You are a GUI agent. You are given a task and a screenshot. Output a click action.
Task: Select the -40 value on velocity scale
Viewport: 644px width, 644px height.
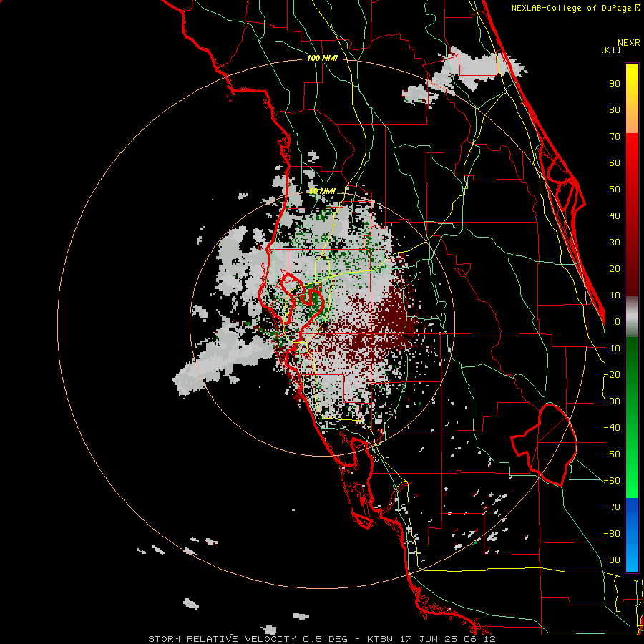(612, 428)
